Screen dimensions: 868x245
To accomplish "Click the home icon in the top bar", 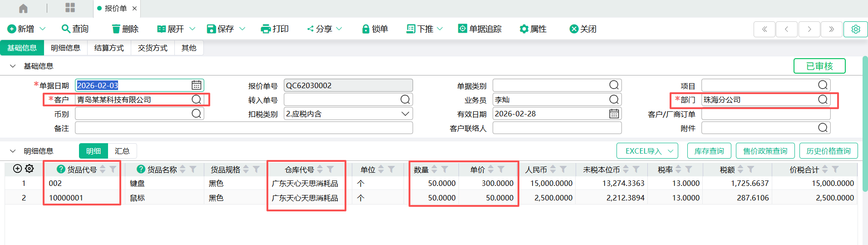I will click(23, 8).
